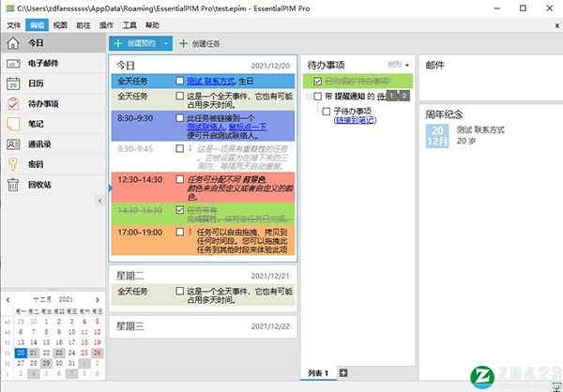Open the 通讯录 contacts section
563x392 pixels.
coord(53,144)
